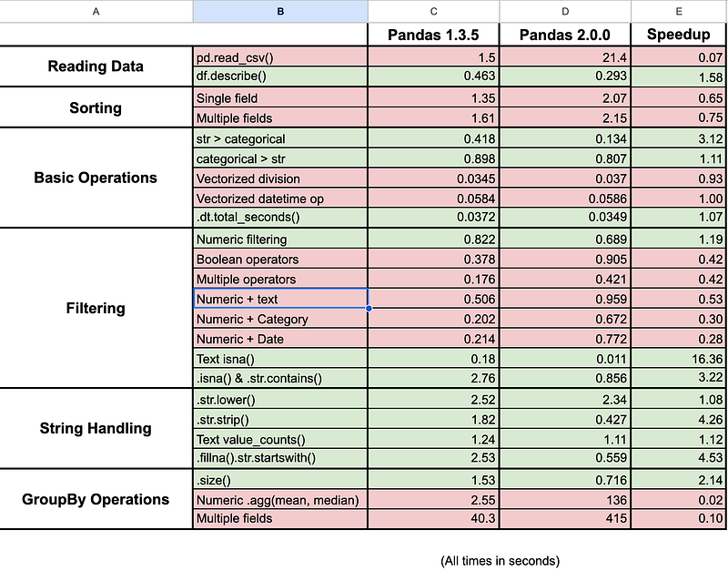Click column C header
The image size is (728, 571).
click(433, 11)
